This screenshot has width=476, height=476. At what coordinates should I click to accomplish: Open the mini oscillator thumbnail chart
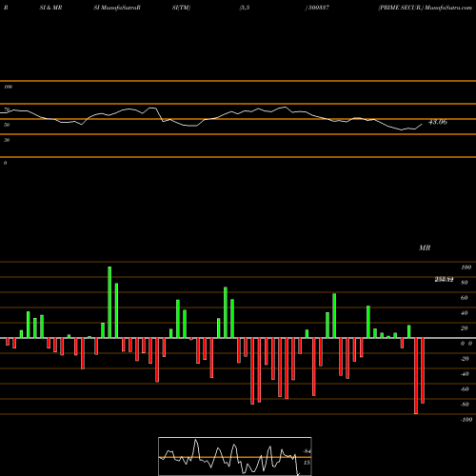(235, 456)
